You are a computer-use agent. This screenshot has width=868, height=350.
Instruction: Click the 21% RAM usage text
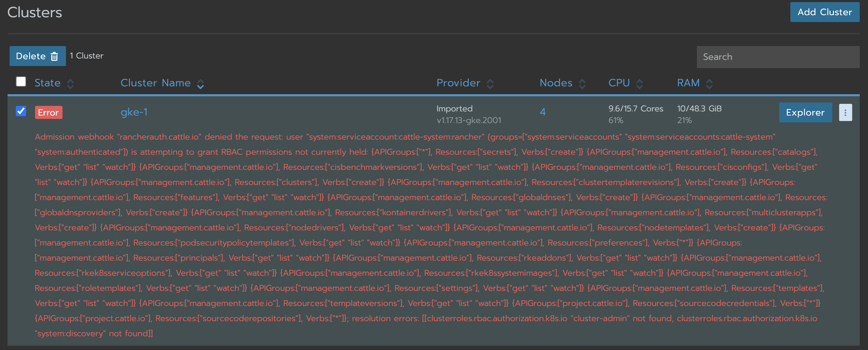684,120
